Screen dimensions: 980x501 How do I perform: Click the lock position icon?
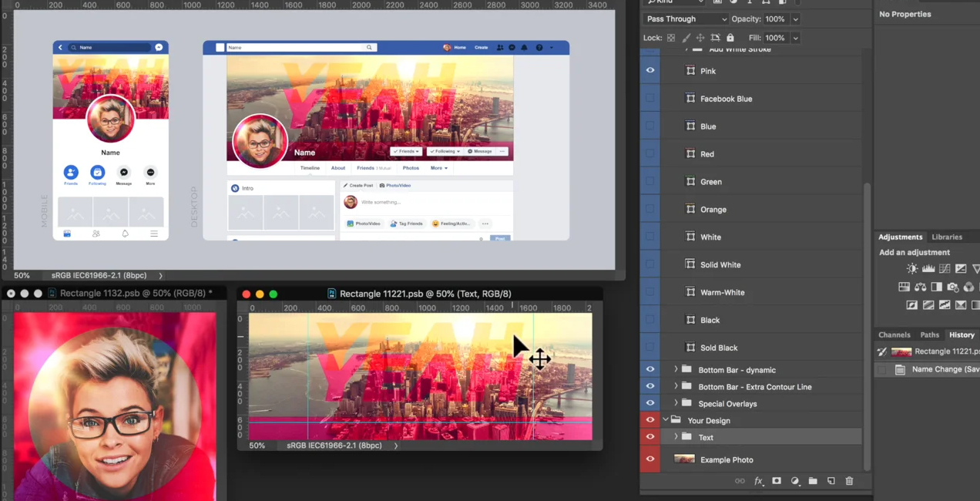pos(700,38)
